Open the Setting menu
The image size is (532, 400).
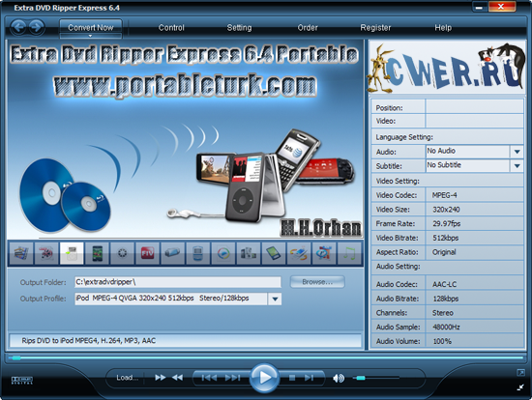(x=239, y=28)
